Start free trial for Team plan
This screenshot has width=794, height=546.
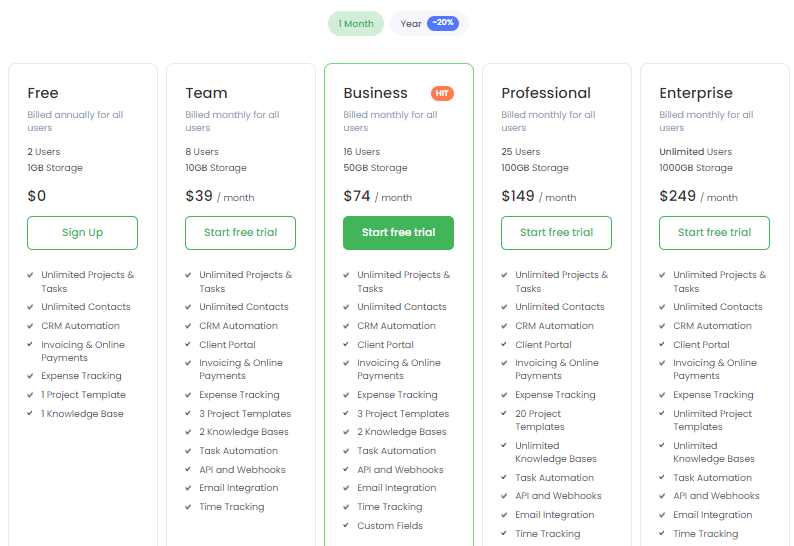point(240,233)
